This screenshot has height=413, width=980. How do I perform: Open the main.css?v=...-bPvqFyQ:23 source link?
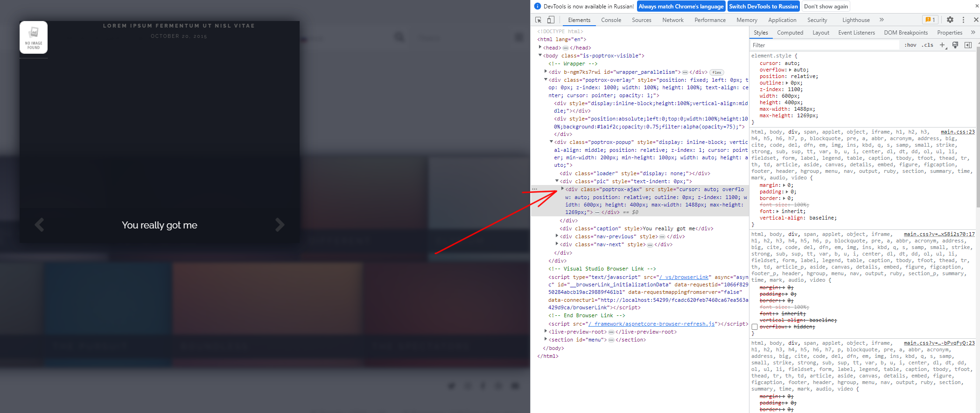(939, 343)
